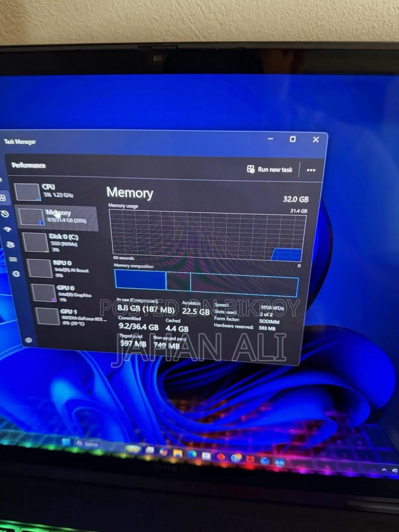399x532 pixels.
Task: Minimize the Task Manager window
Action: point(271,139)
